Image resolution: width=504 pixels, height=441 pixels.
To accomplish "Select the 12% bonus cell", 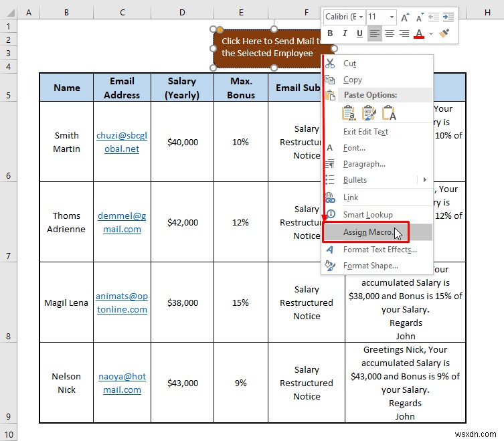I will coord(241,222).
